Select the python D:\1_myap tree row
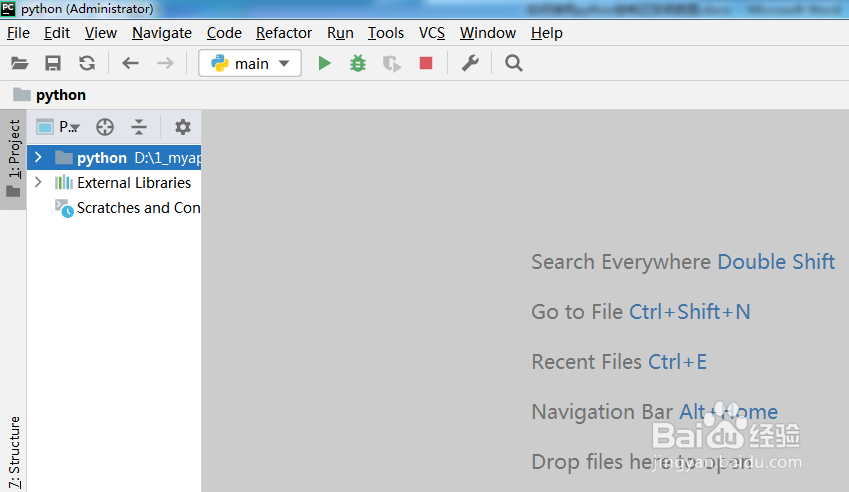Screen dimensions: 849x492 tap(114, 158)
